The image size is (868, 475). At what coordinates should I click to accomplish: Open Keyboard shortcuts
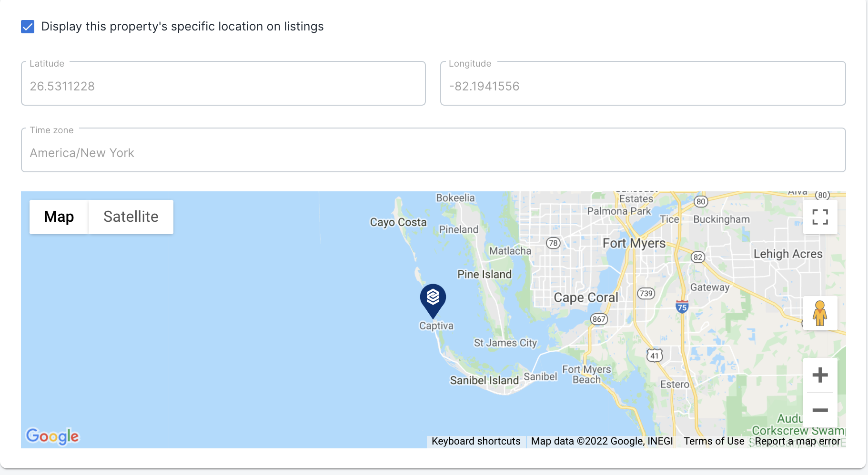pyautogui.click(x=476, y=441)
